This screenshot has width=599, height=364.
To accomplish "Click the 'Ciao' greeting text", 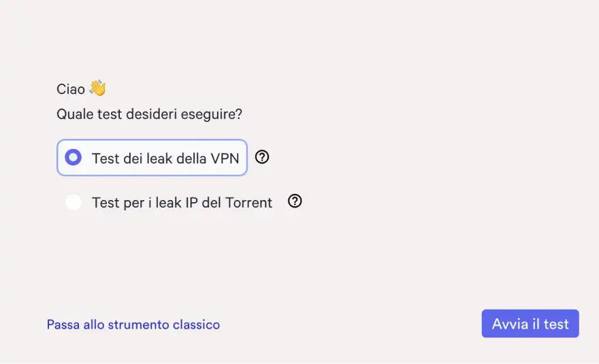I will click(x=71, y=89).
